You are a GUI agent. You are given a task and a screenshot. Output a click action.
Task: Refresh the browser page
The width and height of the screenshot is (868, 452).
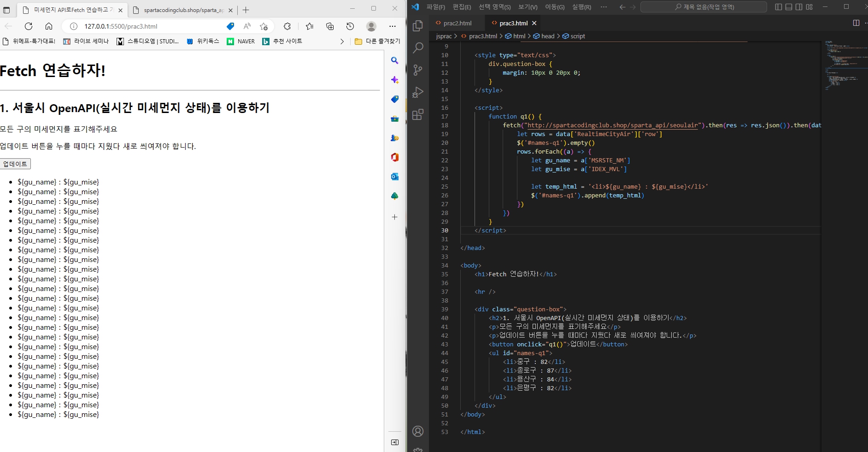[x=29, y=26]
